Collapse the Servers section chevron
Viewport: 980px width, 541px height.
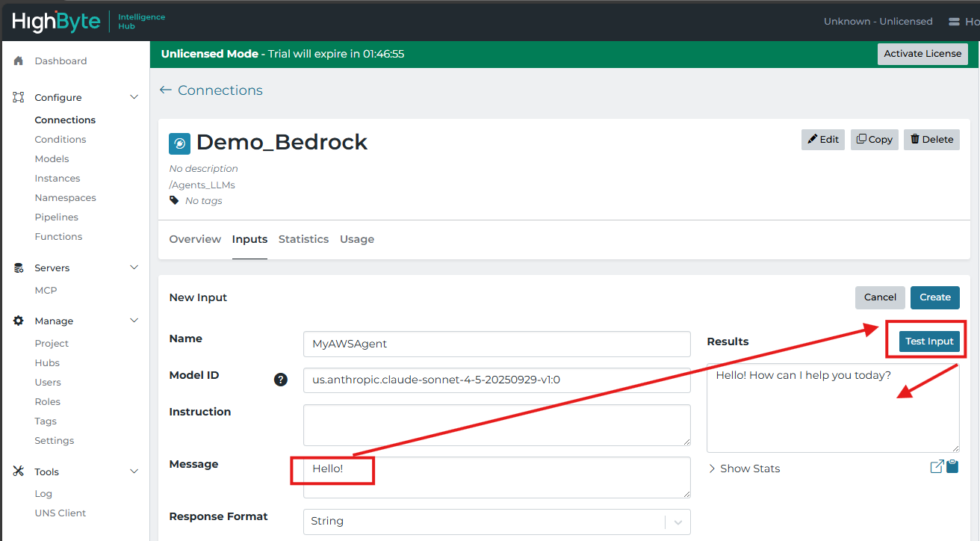(134, 268)
